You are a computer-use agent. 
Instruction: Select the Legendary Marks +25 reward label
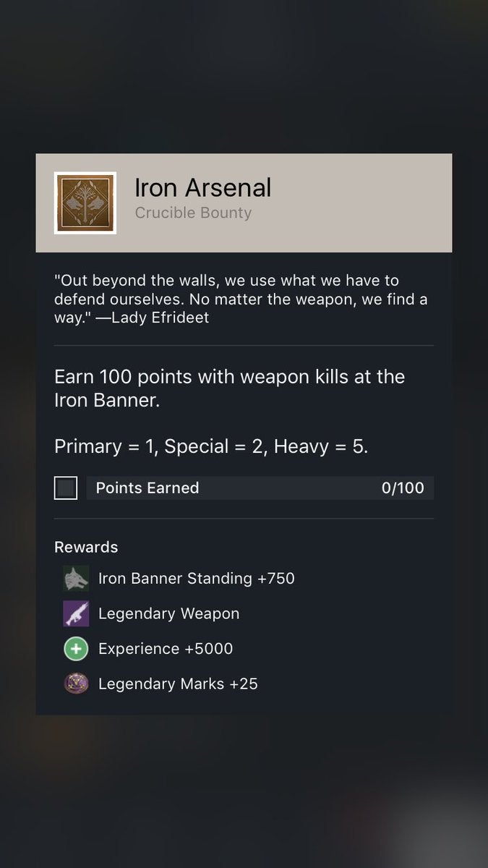point(178,684)
